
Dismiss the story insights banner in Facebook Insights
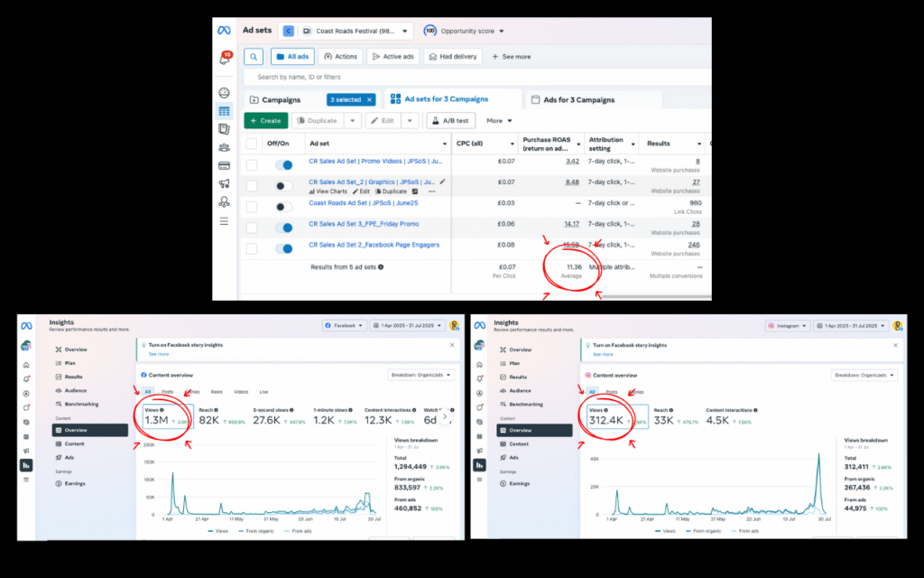coord(452,345)
